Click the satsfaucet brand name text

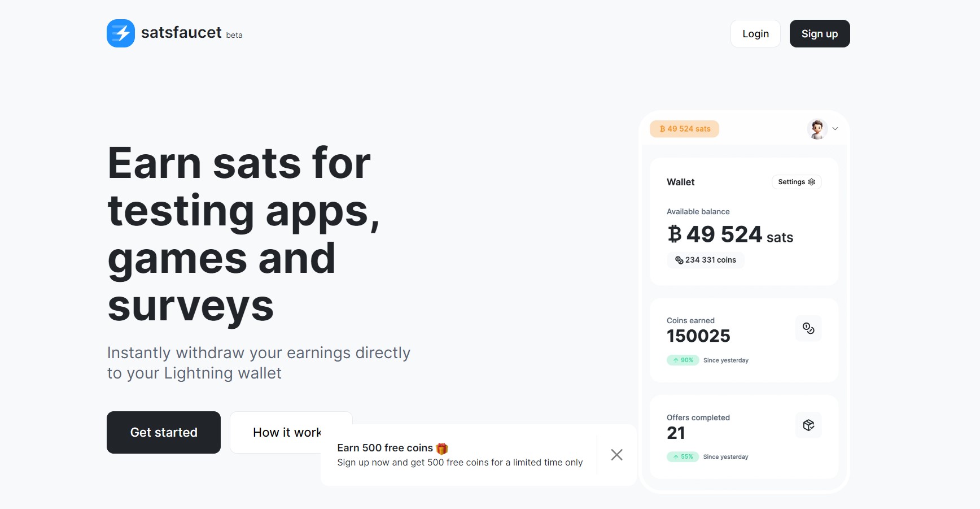(181, 33)
